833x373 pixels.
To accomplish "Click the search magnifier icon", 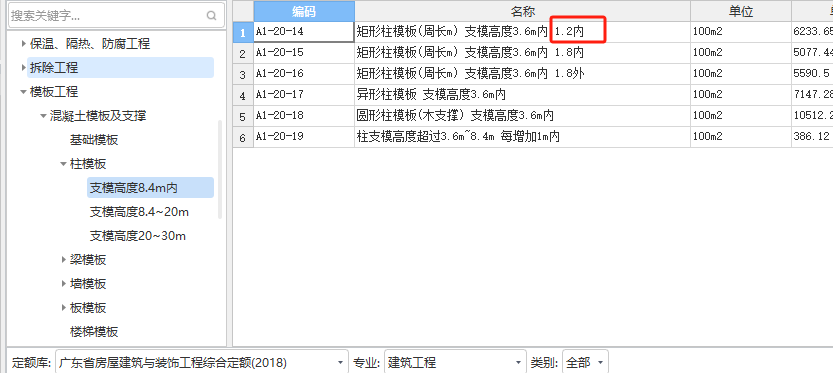I will click(211, 15).
